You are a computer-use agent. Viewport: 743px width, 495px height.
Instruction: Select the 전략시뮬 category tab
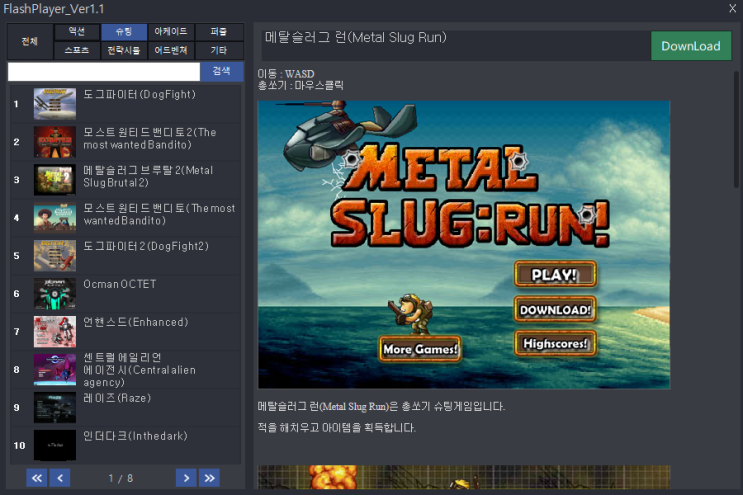124,50
